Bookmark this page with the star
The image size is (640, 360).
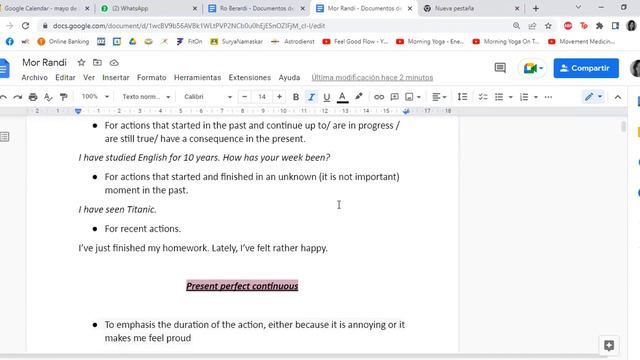pos(548,26)
